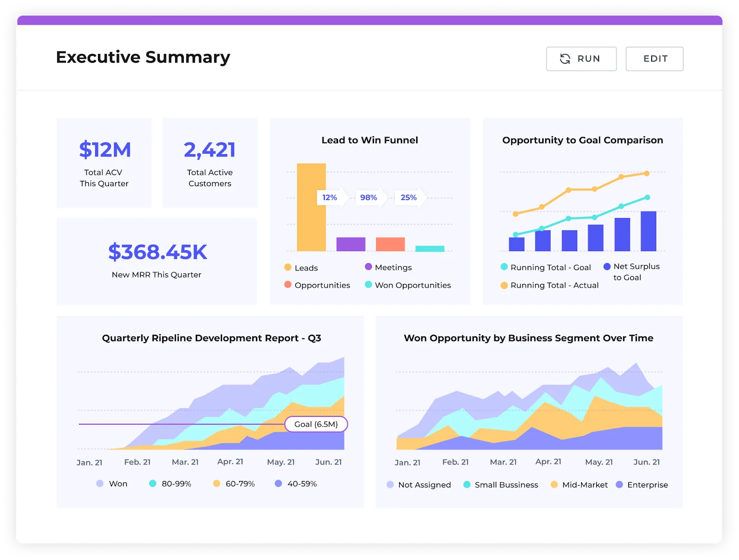The height and width of the screenshot is (560, 739).
Task: Toggle the Won Opportunities legend swatch
Action: (369, 285)
